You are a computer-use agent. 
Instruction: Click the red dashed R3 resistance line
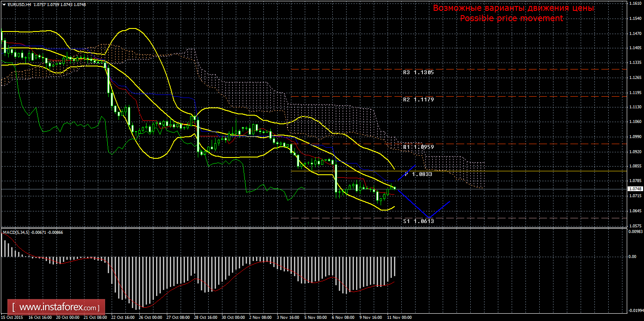[x=517, y=69]
